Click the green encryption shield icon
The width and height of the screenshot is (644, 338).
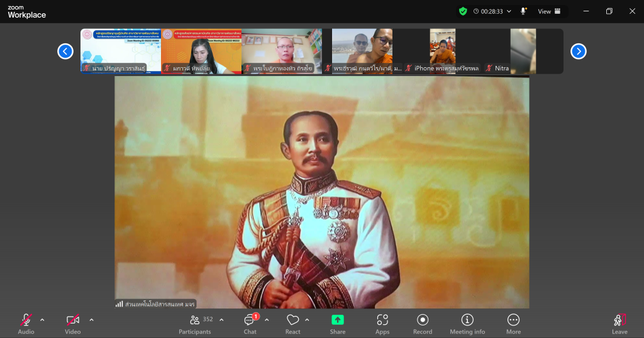point(463,11)
